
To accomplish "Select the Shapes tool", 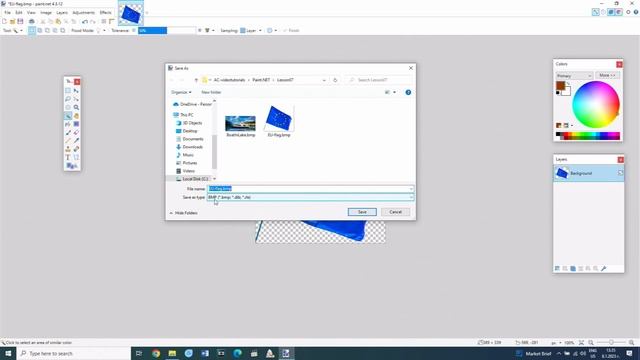I will [x=71, y=166].
